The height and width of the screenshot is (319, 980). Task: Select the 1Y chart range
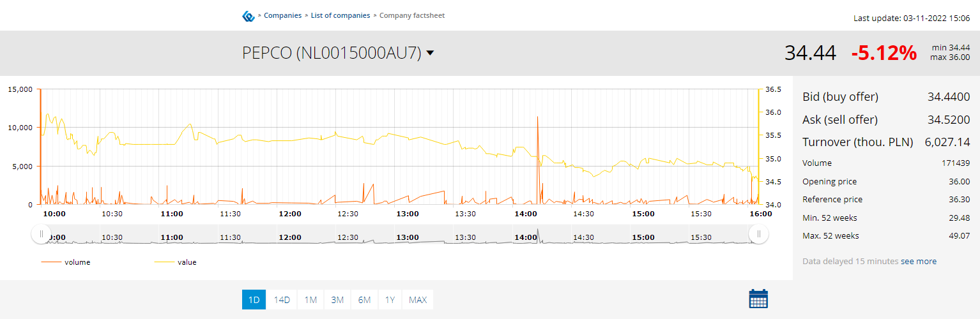[x=389, y=300]
